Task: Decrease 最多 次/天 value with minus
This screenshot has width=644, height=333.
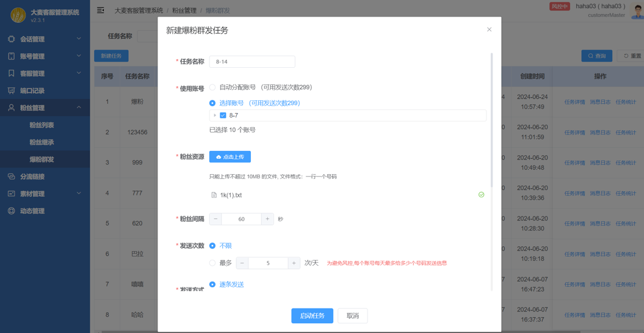Action: 242,263
